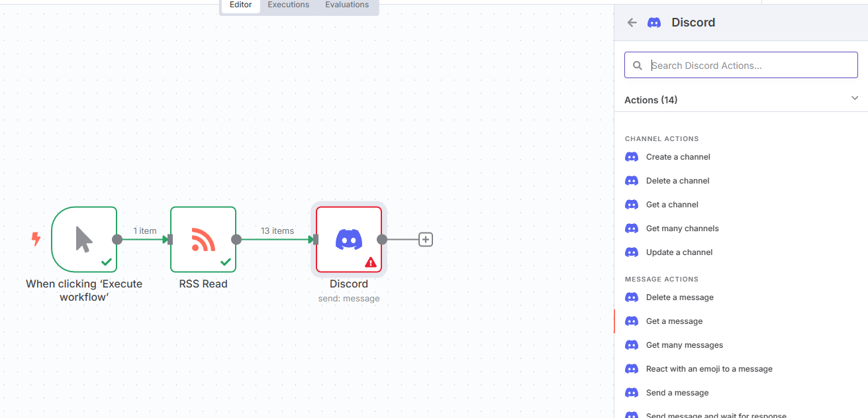Click the Discord title in panel header
The width and height of the screenshot is (868, 418).
pos(693,23)
